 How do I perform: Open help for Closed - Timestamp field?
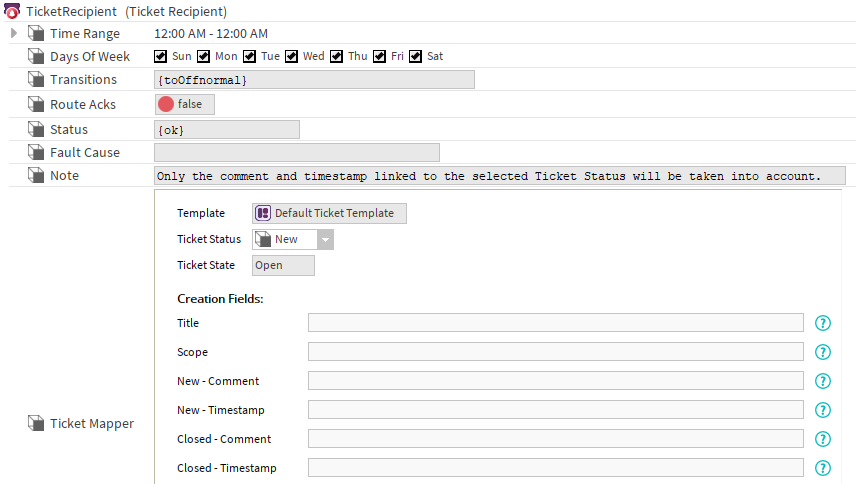823,468
